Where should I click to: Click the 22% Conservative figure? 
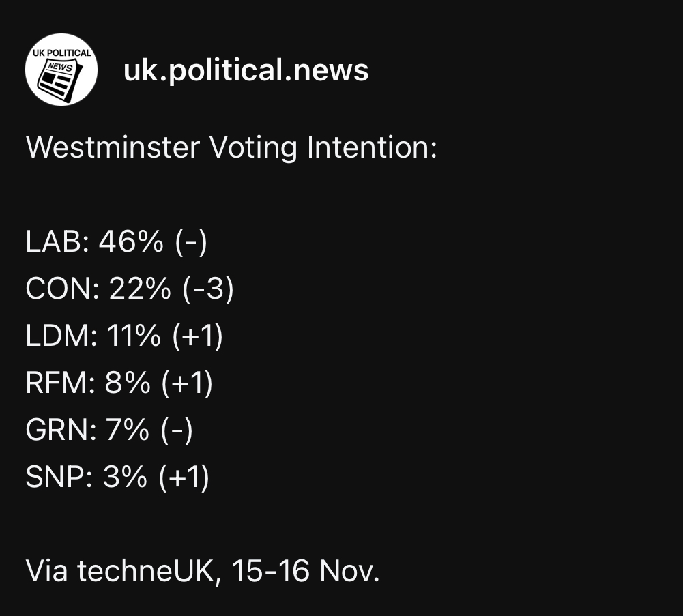(139, 290)
